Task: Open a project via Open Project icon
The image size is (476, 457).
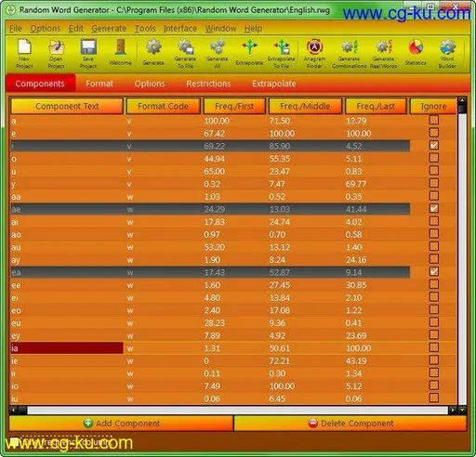Action: click(57, 53)
